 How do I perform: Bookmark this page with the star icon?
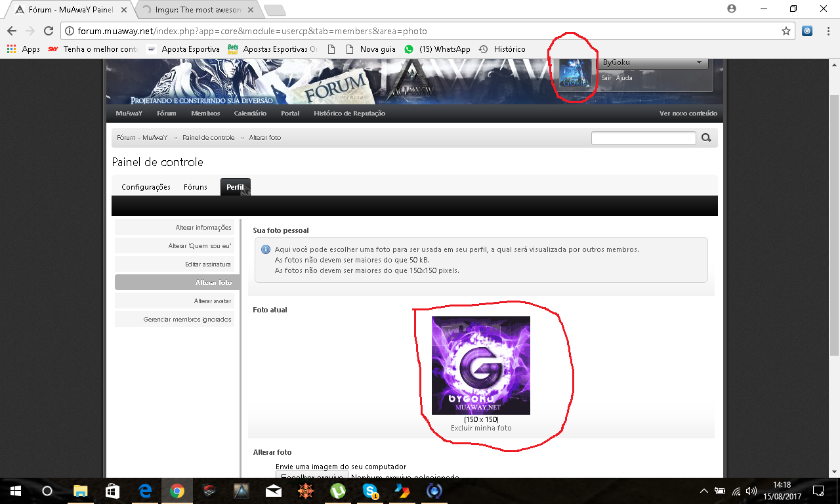coord(786,31)
